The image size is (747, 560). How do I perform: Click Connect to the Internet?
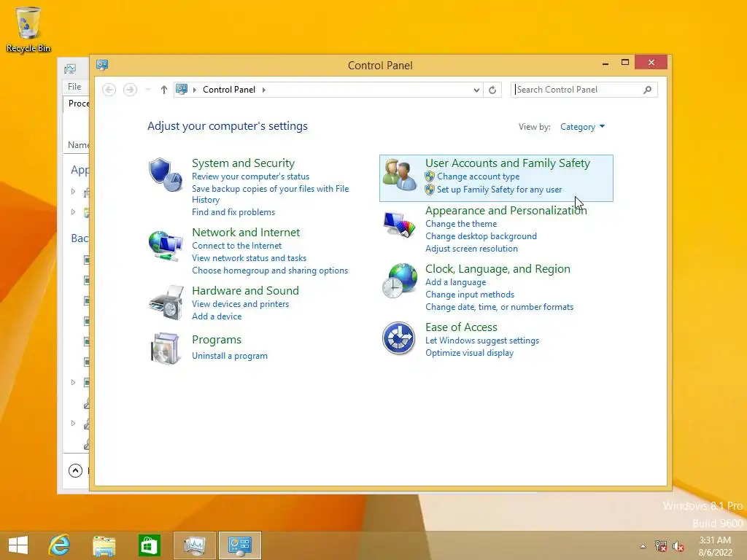pos(237,246)
